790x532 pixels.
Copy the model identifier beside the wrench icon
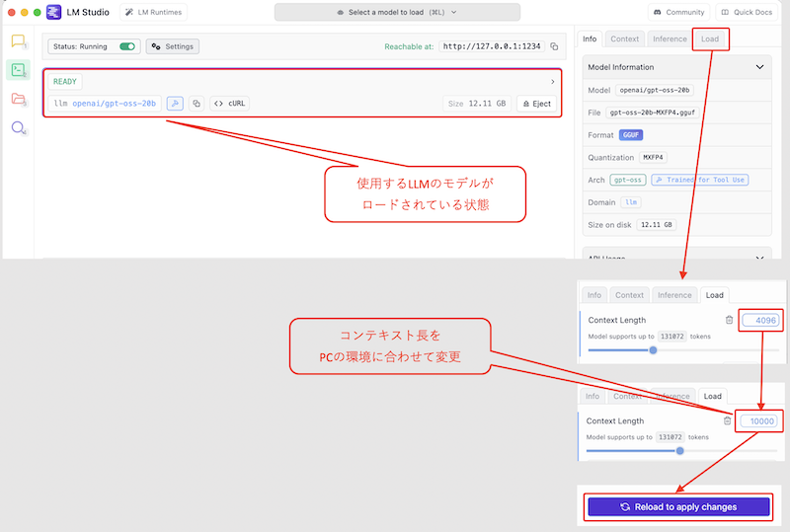click(197, 104)
